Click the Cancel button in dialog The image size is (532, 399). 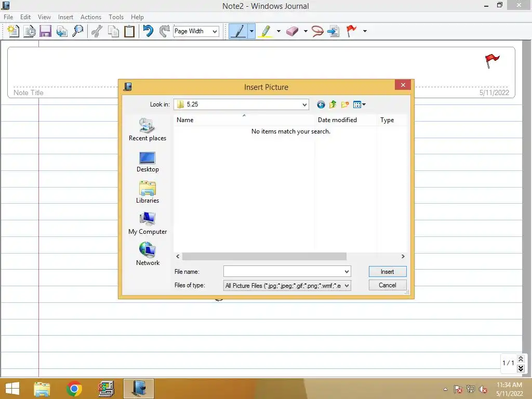pos(388,285)
